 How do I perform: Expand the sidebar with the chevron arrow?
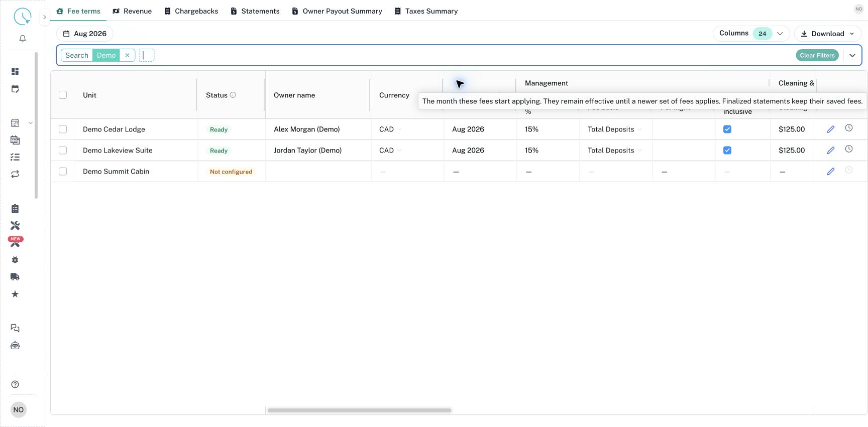tap(44, 17)
